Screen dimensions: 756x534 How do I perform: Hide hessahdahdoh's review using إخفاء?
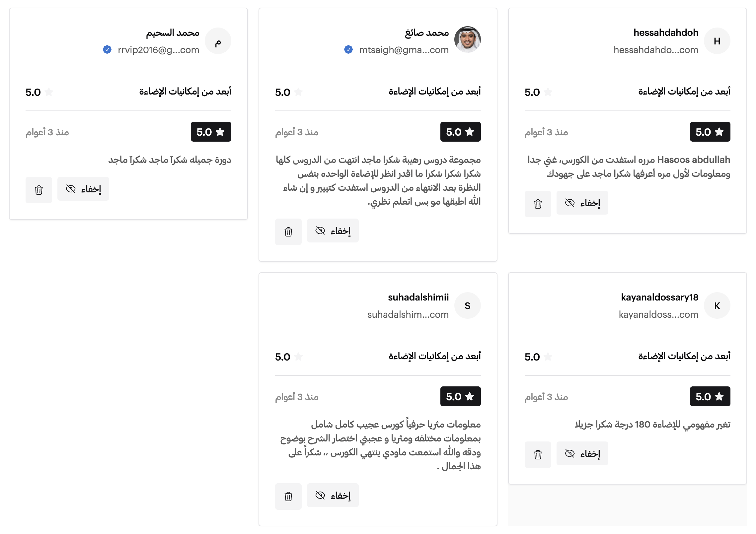[x=582, y=203]
